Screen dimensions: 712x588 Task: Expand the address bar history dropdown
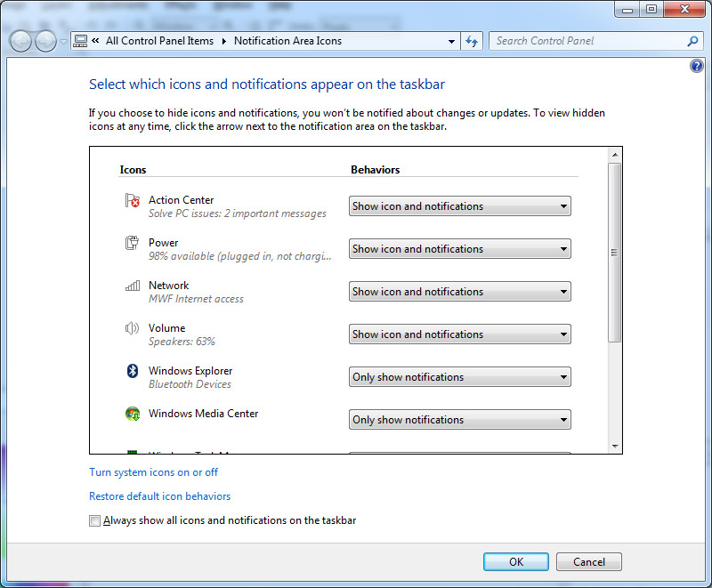[x=451, y=41]
